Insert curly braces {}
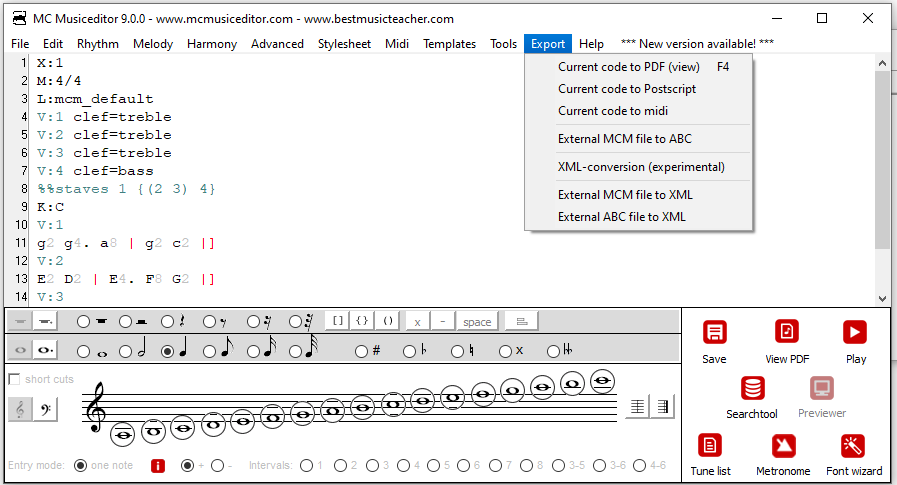This screenshot has width=897, height=485. tap(362, 321)
